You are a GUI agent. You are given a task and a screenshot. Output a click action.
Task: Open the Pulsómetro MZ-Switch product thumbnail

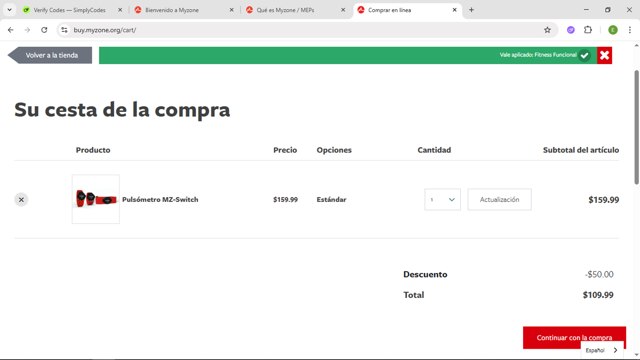(96, 199)
